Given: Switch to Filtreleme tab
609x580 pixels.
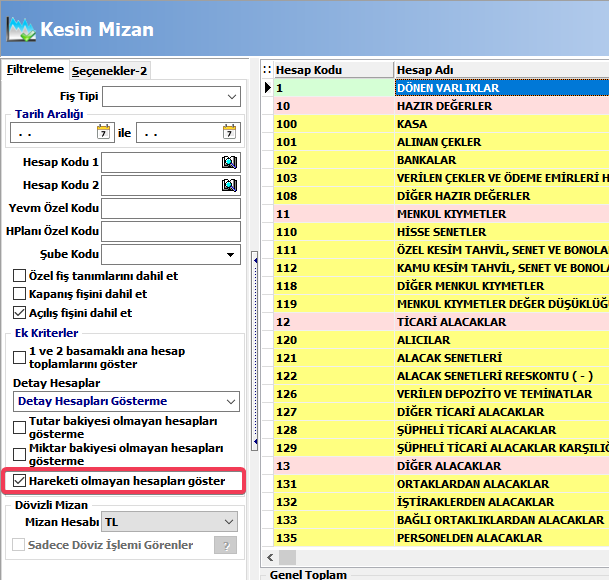Looking at the screenshot, I should (35, 69).
